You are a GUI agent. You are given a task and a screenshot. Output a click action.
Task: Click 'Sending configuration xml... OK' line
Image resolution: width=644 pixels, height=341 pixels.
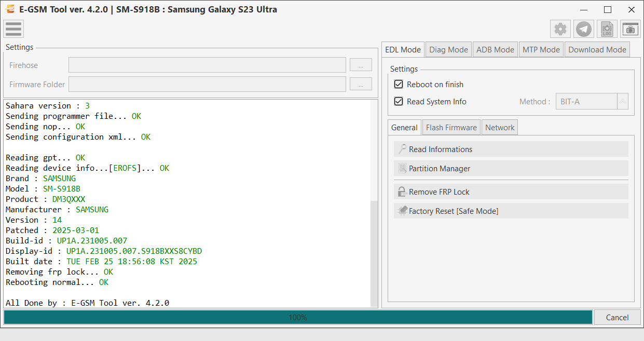pos(78,137)
